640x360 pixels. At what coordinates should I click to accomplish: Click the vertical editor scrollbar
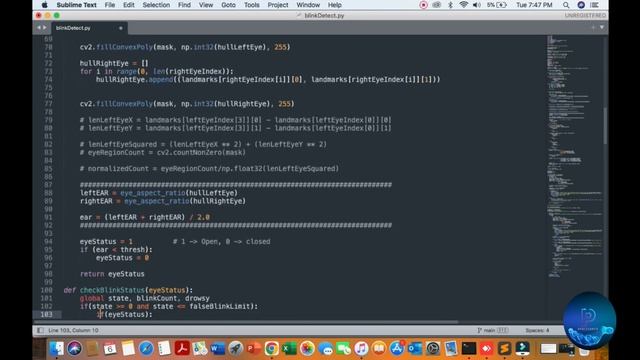tap(605, 126)
